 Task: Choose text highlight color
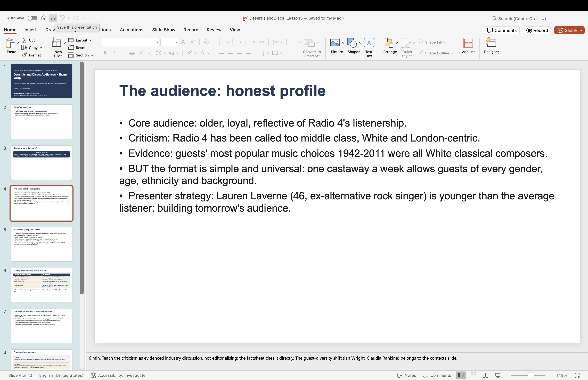[x=190, y=53]
